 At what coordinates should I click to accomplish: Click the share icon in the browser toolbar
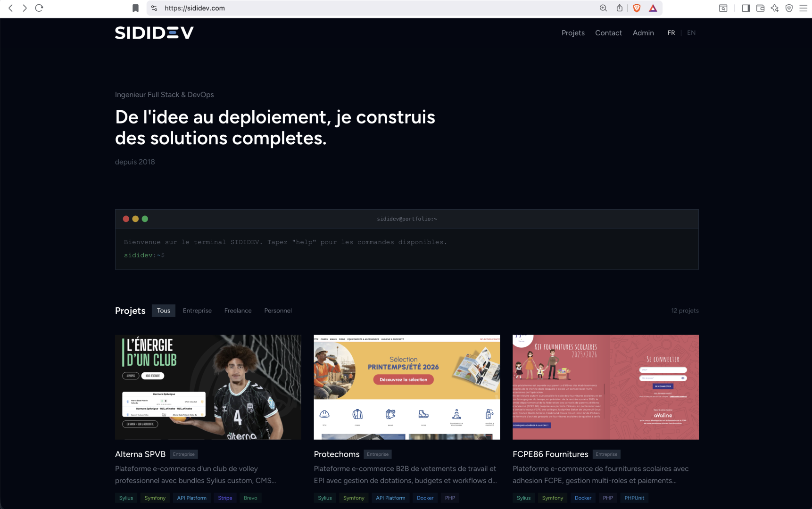[x=619, y=8]
